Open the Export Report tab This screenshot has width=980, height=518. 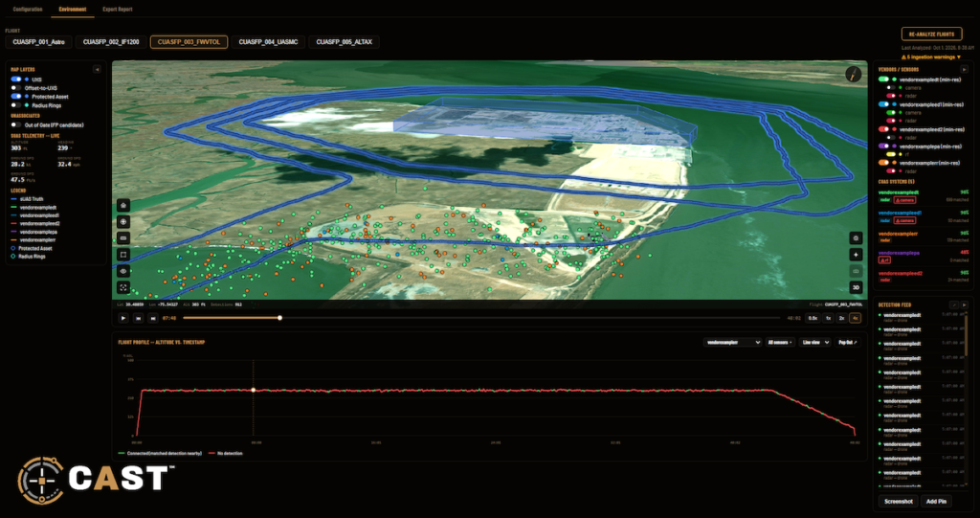118,10
